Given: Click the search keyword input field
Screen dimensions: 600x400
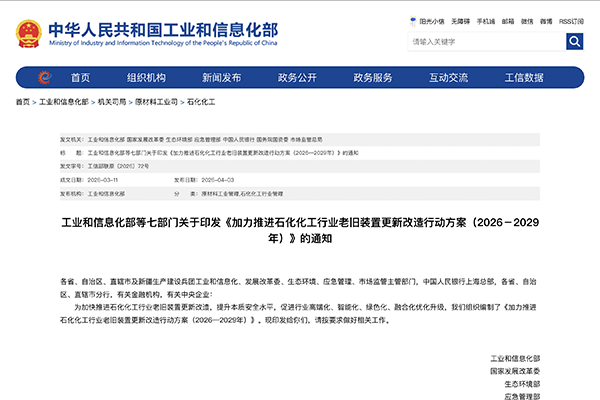Looking at the screenshot, I should coord(485,42).
